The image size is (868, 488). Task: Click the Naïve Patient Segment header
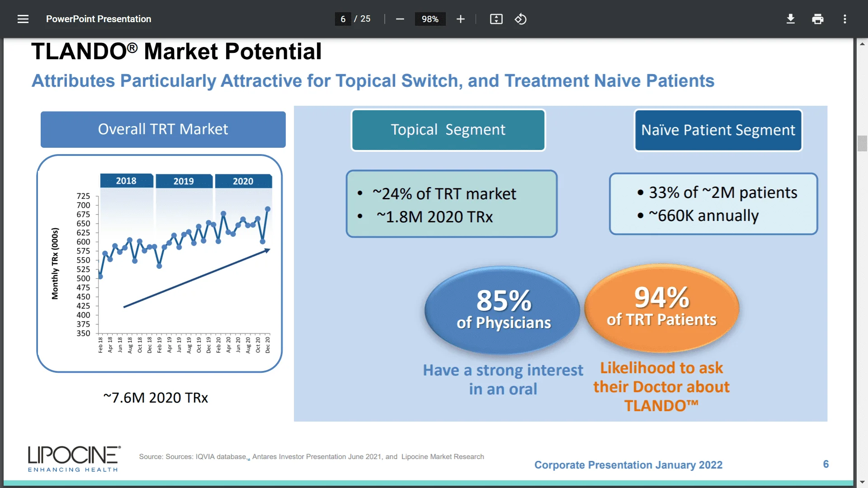pos(718,130)
